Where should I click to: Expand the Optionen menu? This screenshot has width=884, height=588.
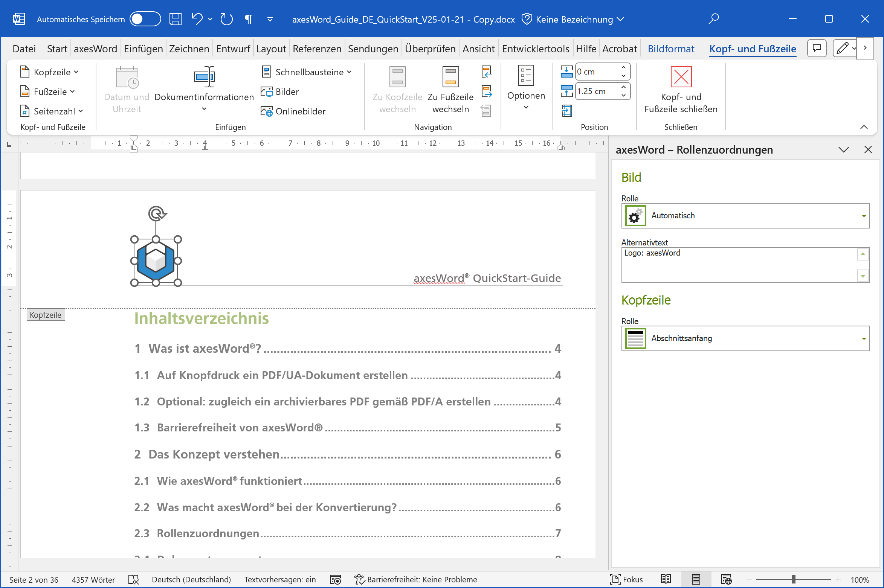click(x=526, y=88)
